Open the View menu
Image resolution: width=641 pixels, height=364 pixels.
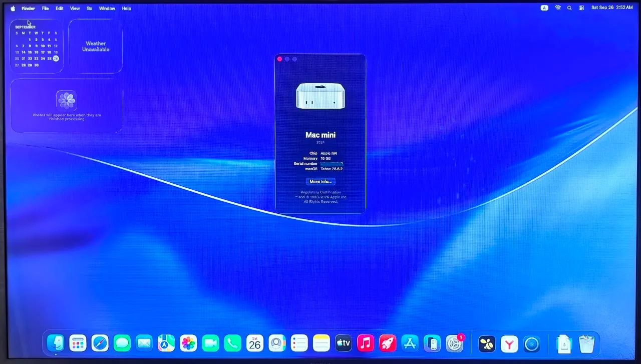(x=75, y=8)
